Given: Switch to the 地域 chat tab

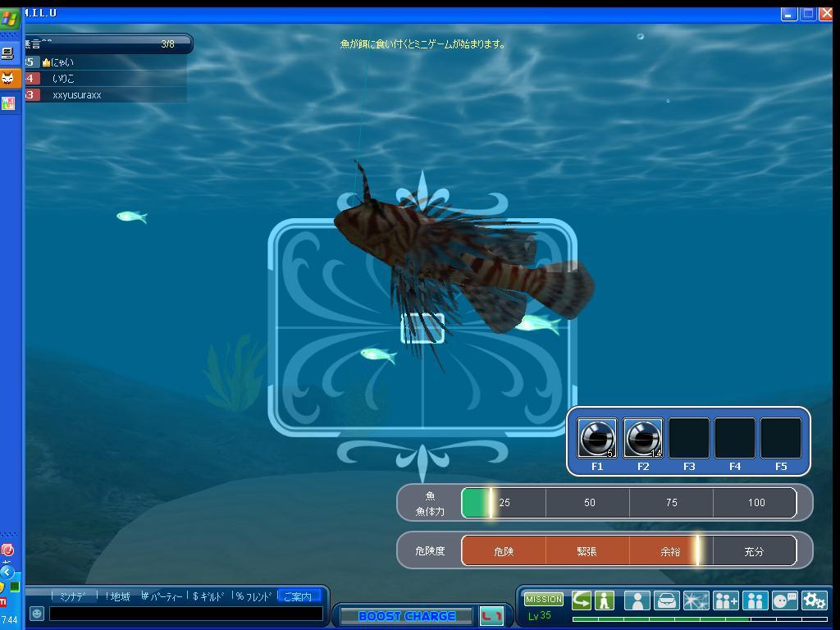Looking at the screenshot, I should (119, 596).
